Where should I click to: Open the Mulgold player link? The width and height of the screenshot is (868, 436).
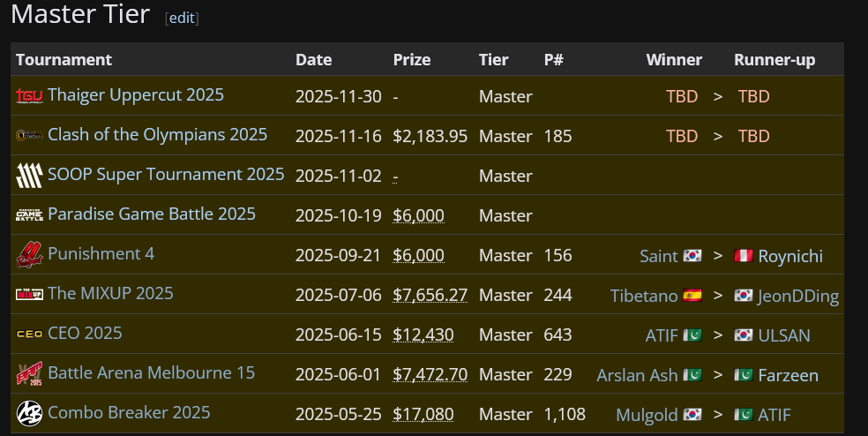647,415
